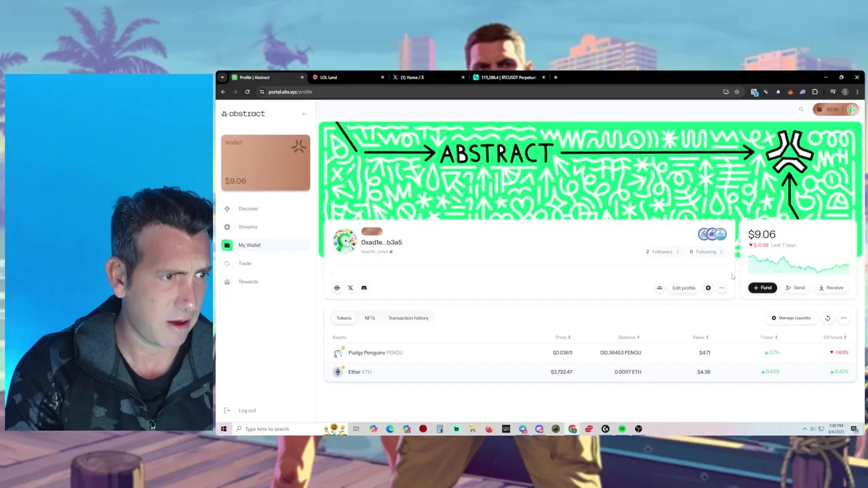Open the website globe link on profile
868x488 pixels.
pyautogui.click(x=337, y=288)
